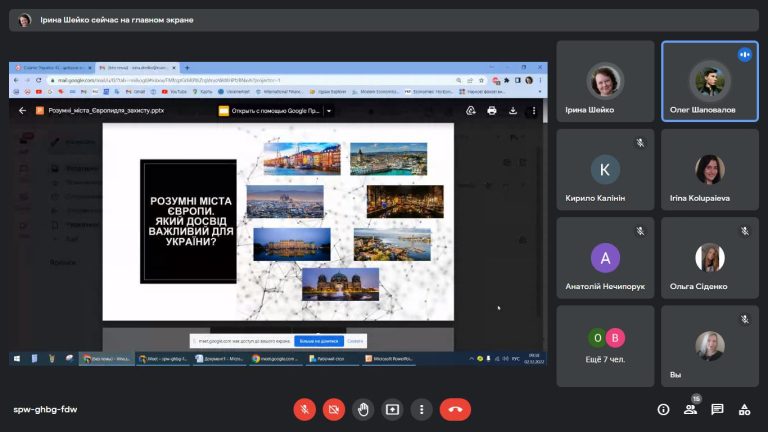
Task: Unmute the microphone in the call bar
Action: (304, 409)
